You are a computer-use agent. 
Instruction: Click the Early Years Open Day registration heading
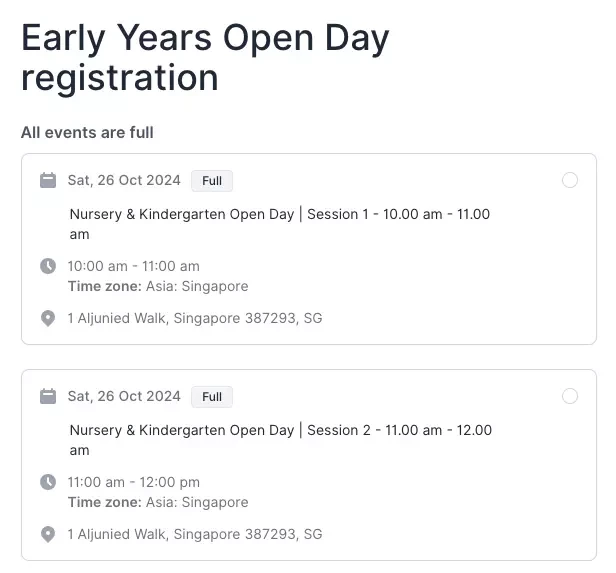(205, 58)
